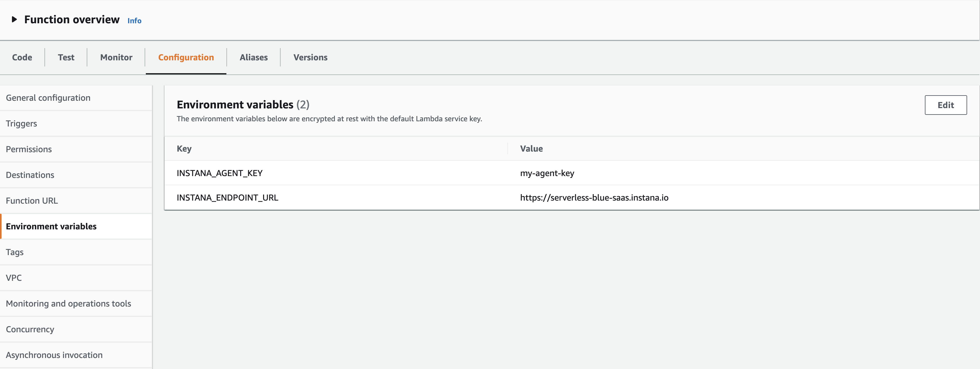Open the Permissions section

28,149
